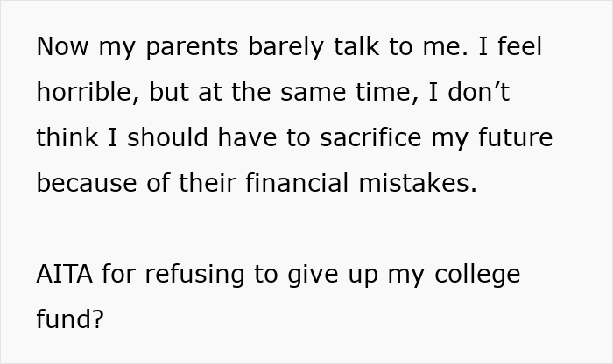Viewport: 613px width, 364px height.
Task: Click the "AITA" acronym in the question
Action: [65, 274]
